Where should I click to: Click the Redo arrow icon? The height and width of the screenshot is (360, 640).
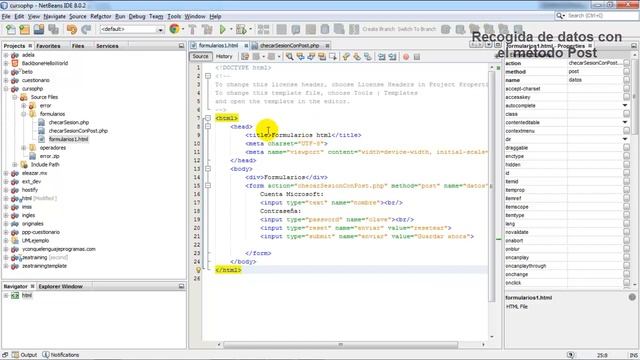(86, 29)
